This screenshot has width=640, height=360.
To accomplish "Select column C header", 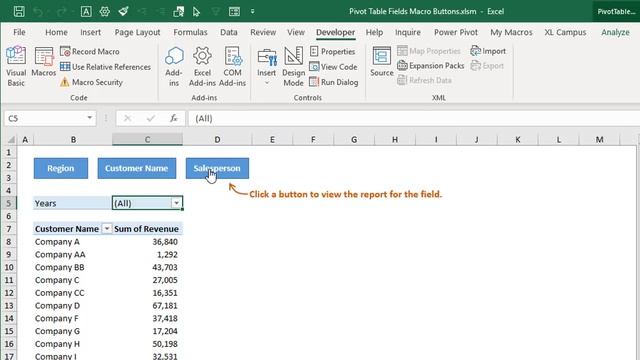I will [147, 140].
